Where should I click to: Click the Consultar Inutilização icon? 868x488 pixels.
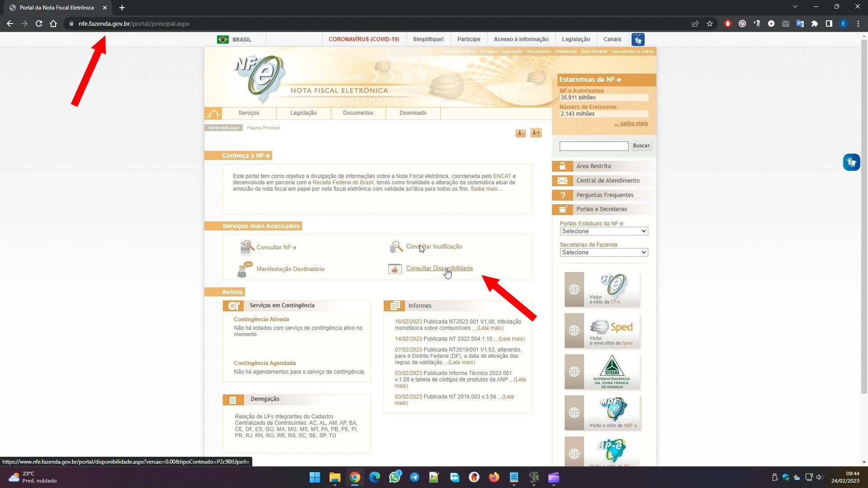click(x=396, y=247)
